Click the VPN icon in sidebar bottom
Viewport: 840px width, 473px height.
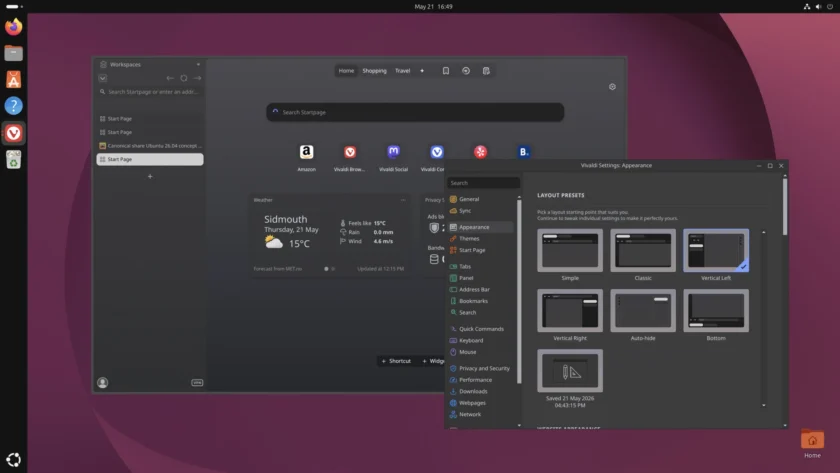[x=197, y=382]
